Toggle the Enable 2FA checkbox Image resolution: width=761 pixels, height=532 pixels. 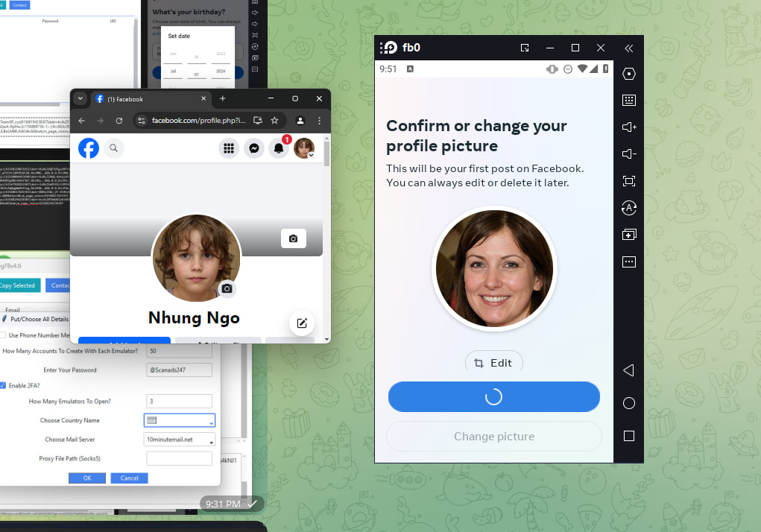coord(3,385)
